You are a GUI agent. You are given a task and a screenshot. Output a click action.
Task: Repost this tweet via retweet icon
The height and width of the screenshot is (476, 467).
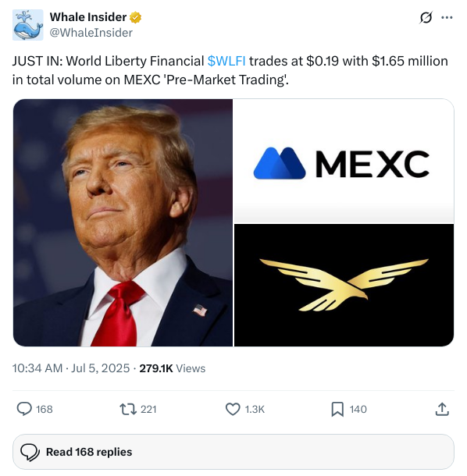point(127,409)
